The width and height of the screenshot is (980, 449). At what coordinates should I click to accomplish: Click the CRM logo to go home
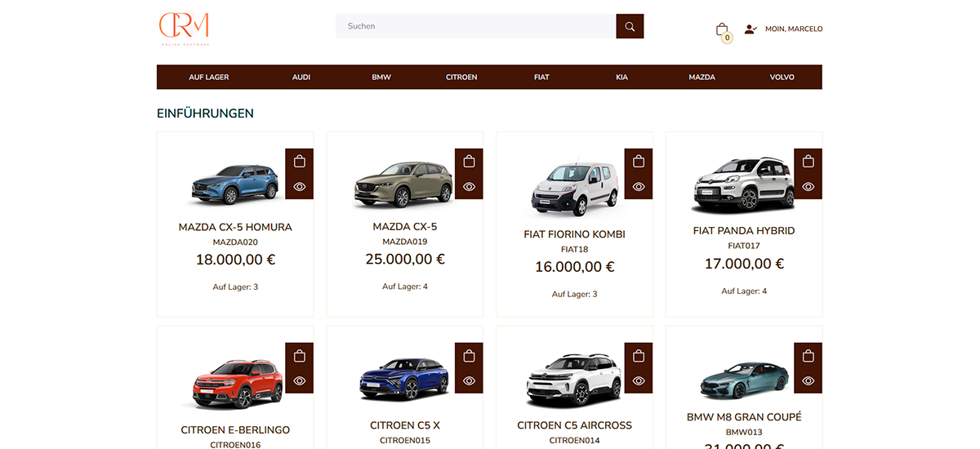[185, 28]
